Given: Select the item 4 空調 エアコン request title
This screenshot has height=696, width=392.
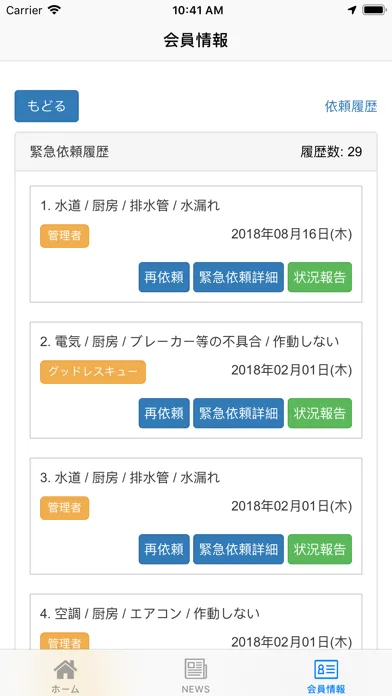Looking at the screenshot, I should [150, 614].
